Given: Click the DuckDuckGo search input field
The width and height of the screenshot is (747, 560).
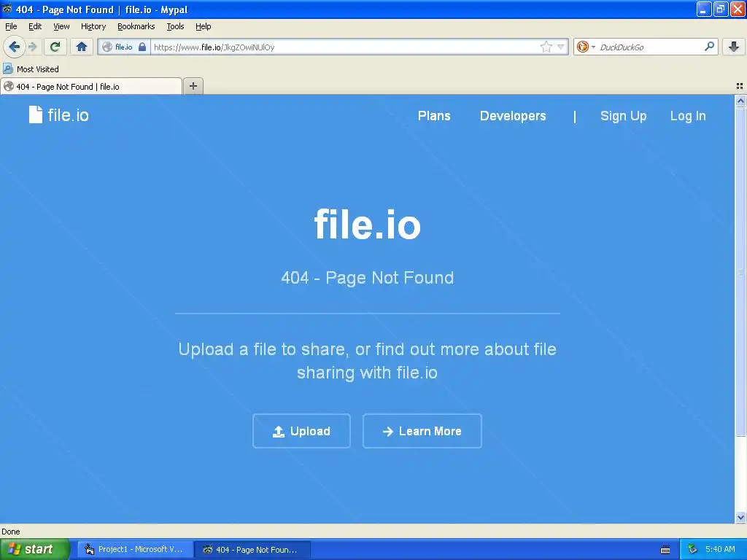Looking at the screenshot, I should pyautogui.click(x=650, y=47).
